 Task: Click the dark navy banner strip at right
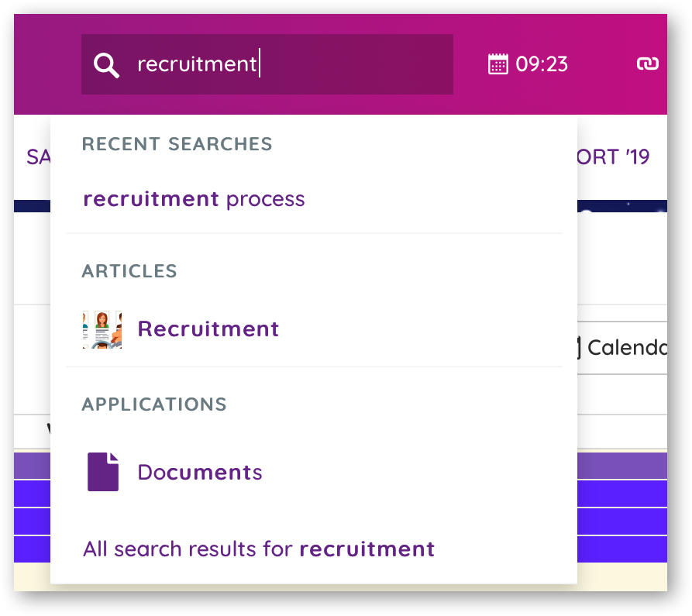622,206
